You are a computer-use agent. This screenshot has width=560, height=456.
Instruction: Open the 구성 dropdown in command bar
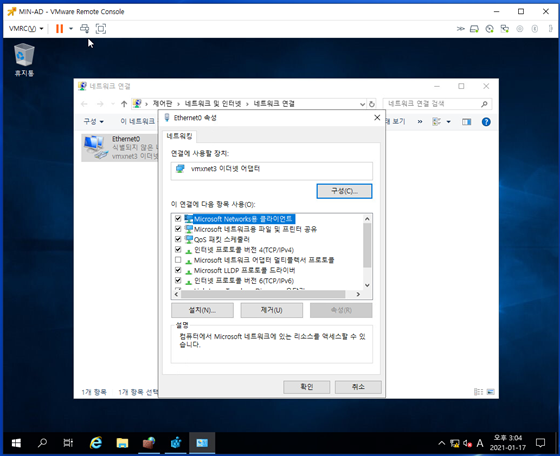coord(94,121)
